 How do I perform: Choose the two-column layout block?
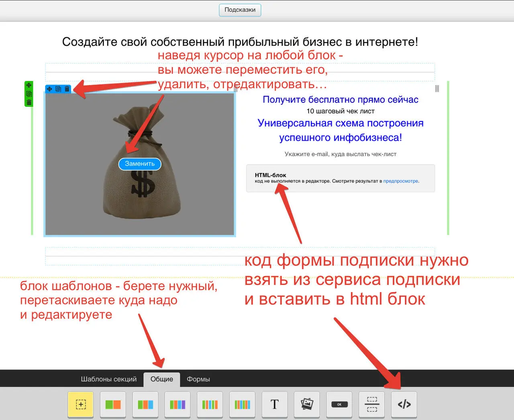click(x=113, y=404)
